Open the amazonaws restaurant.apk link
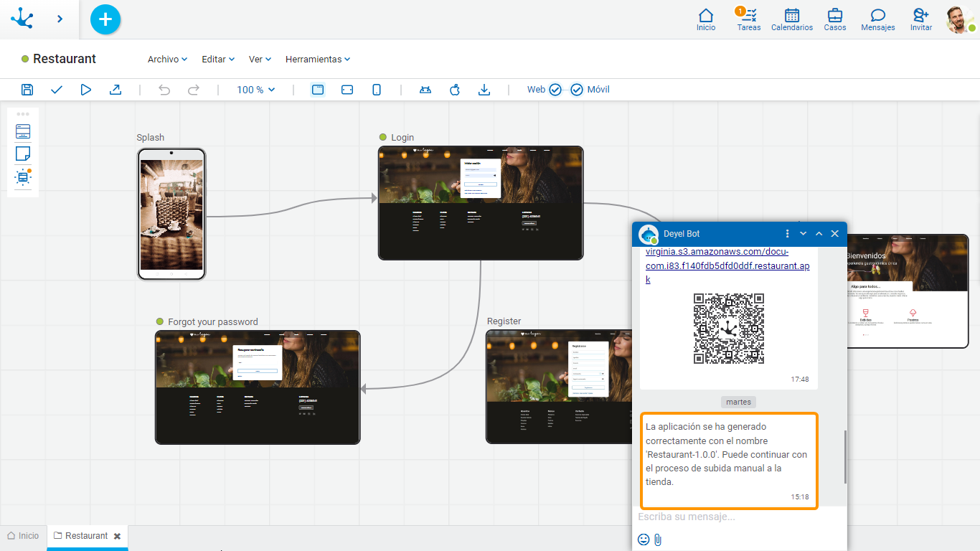This screenshot has width=980, height=551. point(727,265)
